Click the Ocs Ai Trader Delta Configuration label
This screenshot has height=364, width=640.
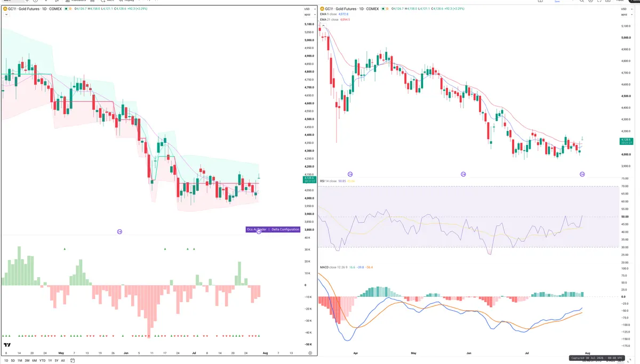tap(273, 229)
